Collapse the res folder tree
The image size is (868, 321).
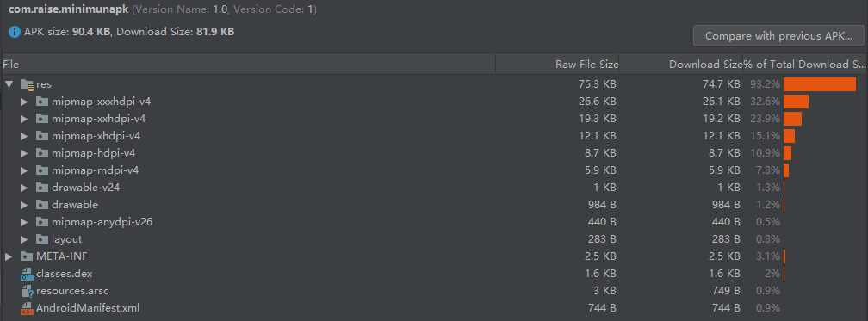(x=9, y=84)
